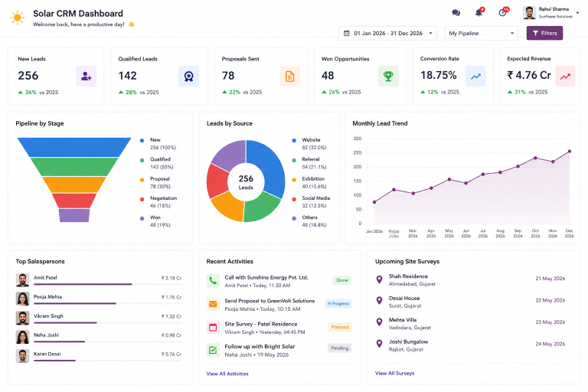Click the 36% vs 2025 indicator
This screenshot has width=588, height=392.
click(38, 93)
